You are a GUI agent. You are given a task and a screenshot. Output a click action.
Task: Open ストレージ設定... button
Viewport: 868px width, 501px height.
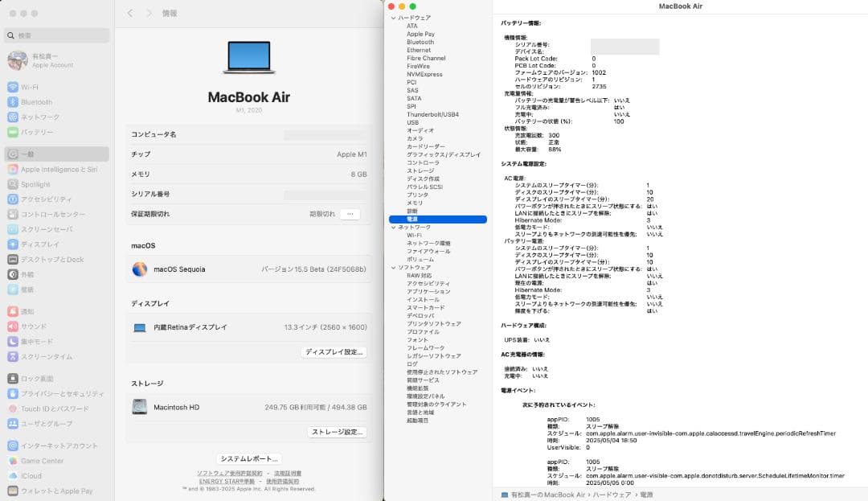pos(337,432)
